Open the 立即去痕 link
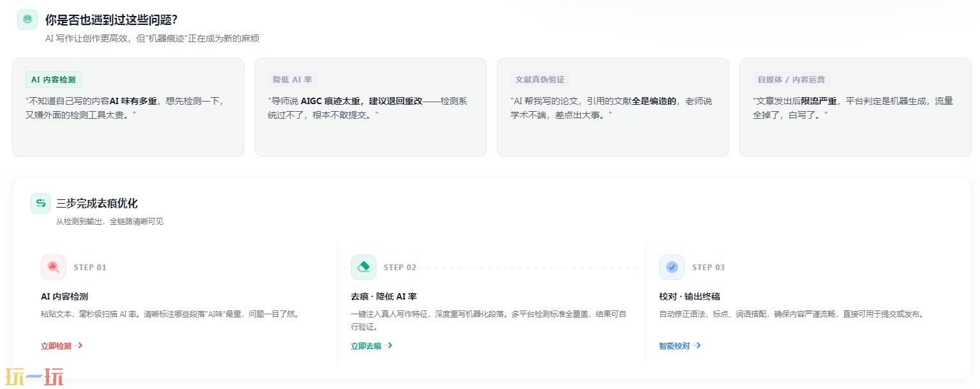 366,346
